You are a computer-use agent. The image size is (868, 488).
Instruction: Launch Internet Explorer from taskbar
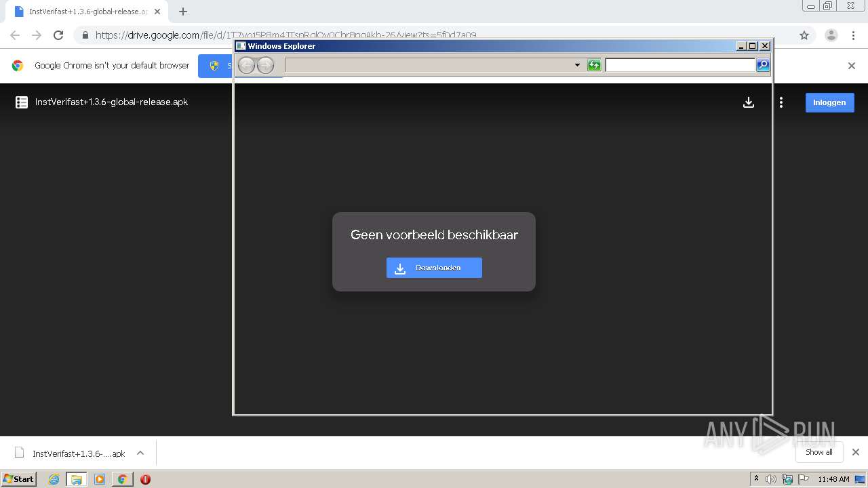[54, 479]
